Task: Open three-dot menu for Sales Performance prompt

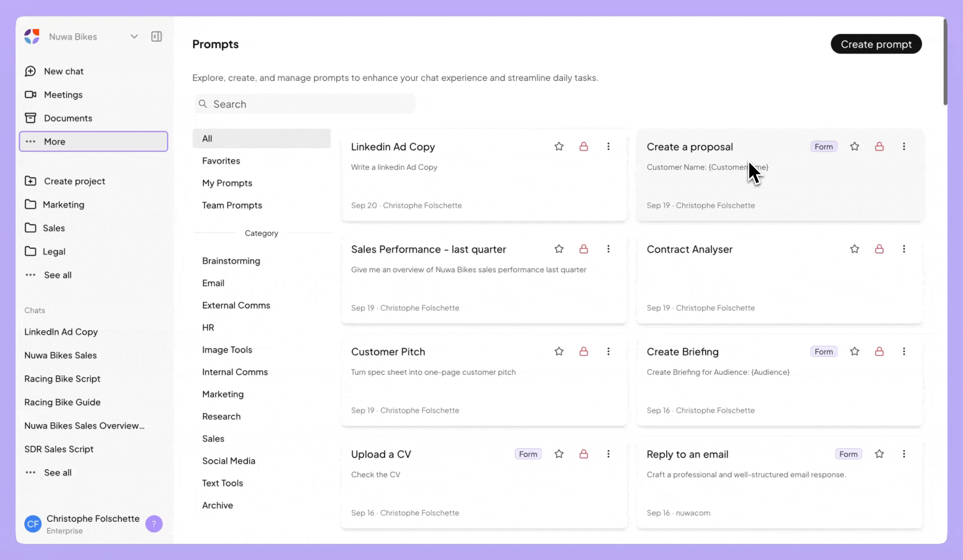Action: [x=608, y=249]
